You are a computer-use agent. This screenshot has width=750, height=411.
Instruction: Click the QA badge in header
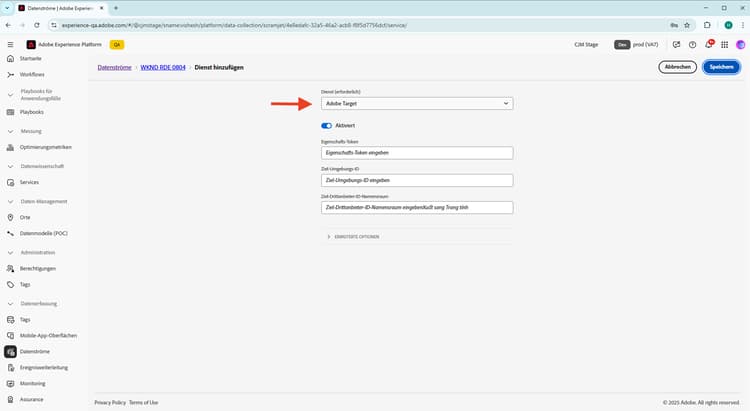117,44
